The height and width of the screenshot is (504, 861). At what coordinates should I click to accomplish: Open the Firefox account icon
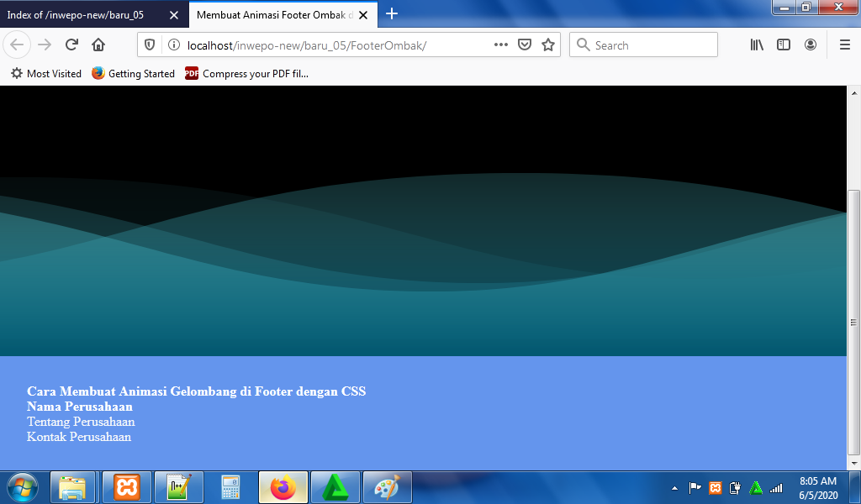[x=811, y=45]
